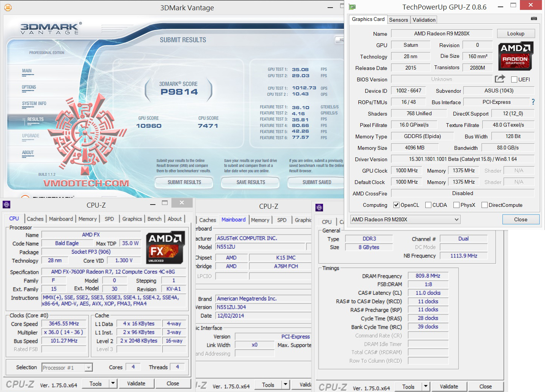Check the DirectCompute checkbox

point(485,205)
